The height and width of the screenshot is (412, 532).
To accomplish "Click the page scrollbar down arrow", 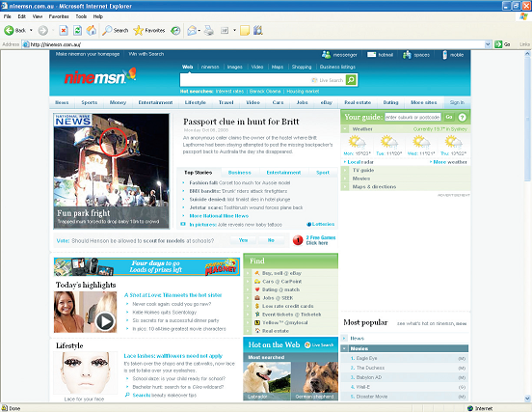I will 527,398.
